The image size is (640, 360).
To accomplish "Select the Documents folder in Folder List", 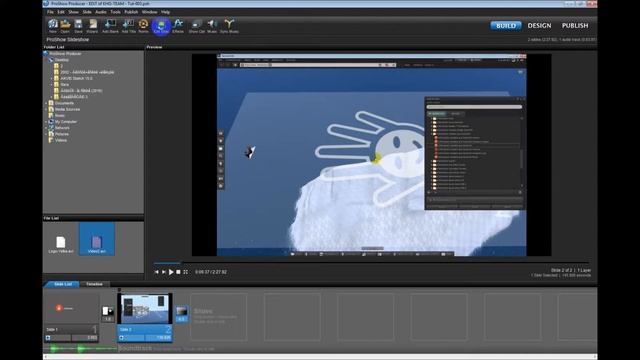I will (64, 103).
